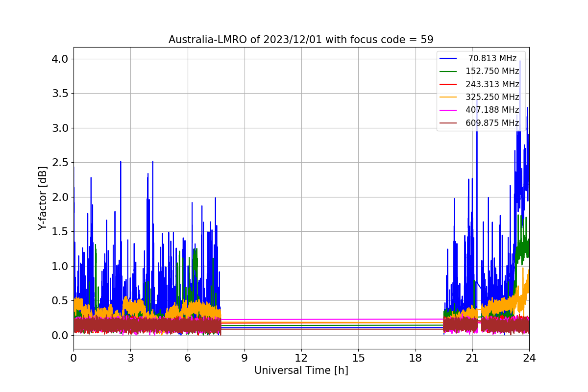588x392 pixels.
Task: Click the y-axis tick label 2.0
Action: tap(60, 197)
